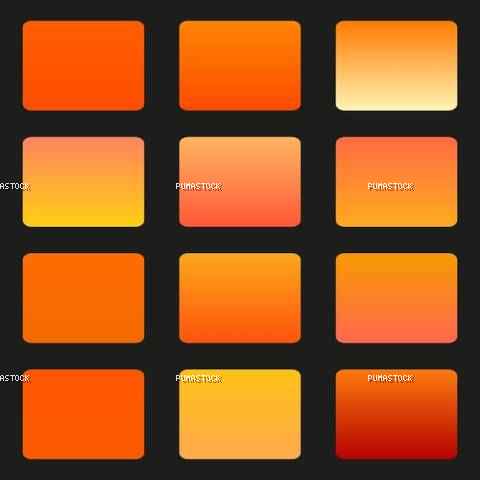Click the cropped ASTOCK text beside salmon swatch
Viewport: 480px width, 480px height.
(x=15, y=187)
